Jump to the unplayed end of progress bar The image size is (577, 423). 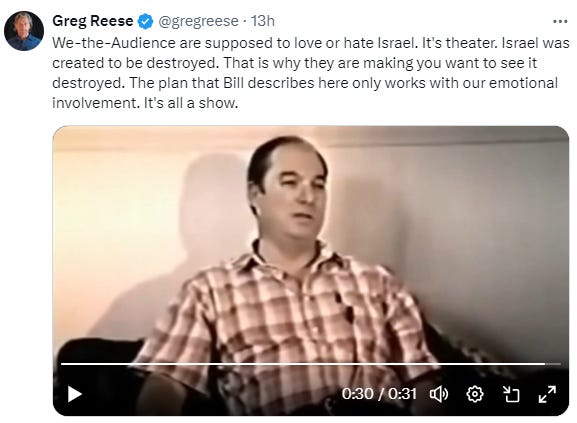pyautogui.click(x=553, y=364)
